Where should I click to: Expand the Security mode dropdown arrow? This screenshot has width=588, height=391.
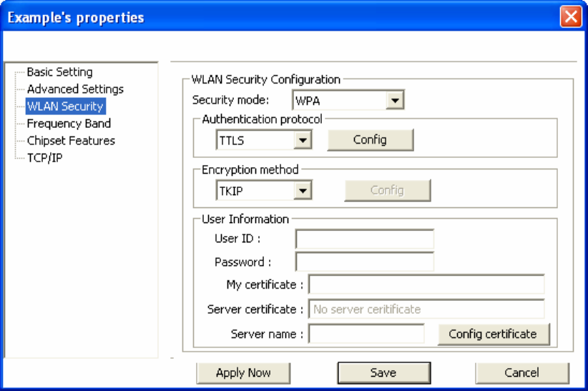point(395,100)
